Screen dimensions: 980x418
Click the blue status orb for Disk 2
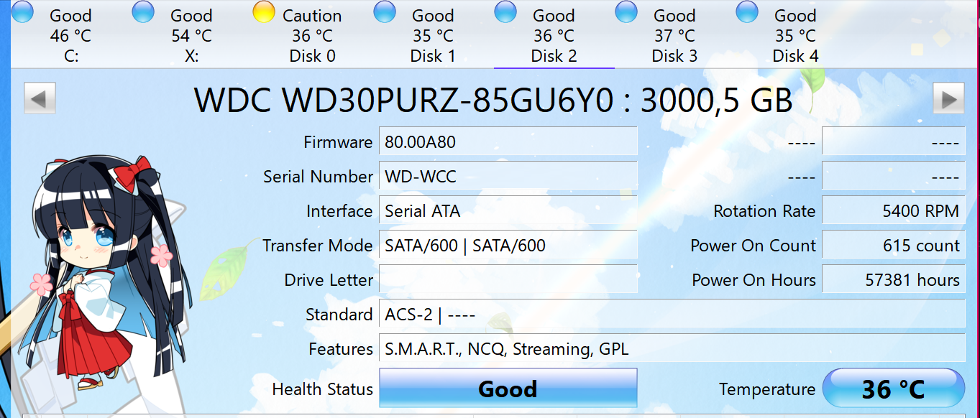(x=506, y=11)
